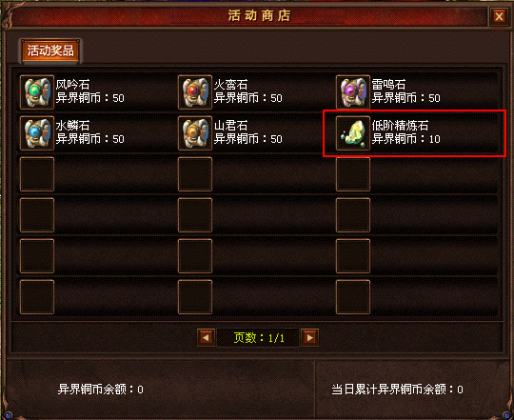Select the 风吟石 green gem icon
This screenshot has width=514, height=420.
click(37, 92)
